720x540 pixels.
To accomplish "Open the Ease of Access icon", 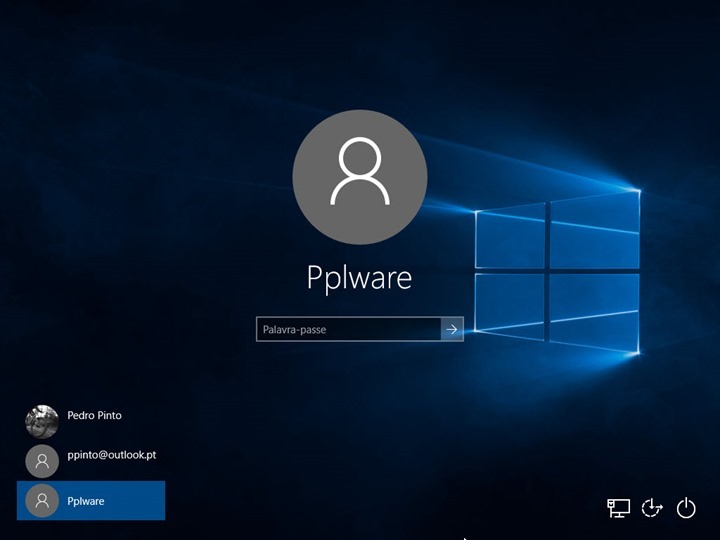I will pos(652,508).
